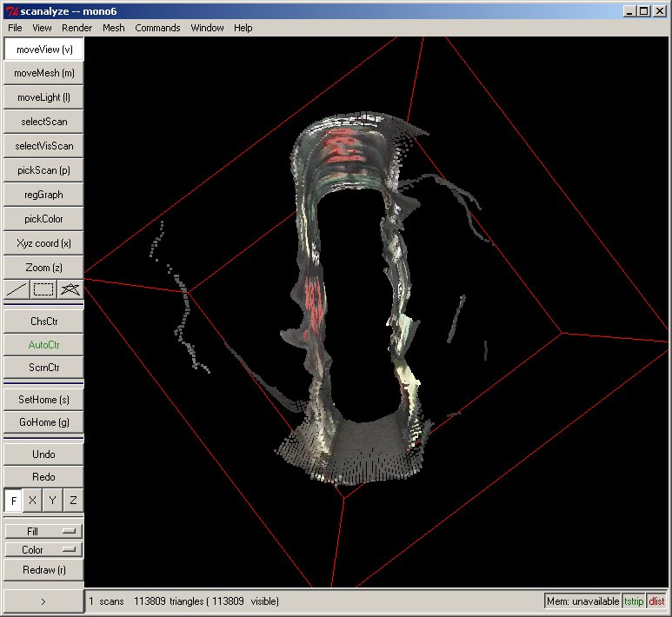Viewport: 672px width, 617px height.
Task: Open the Color mode dropdown
Action: (x=43, y=549)
